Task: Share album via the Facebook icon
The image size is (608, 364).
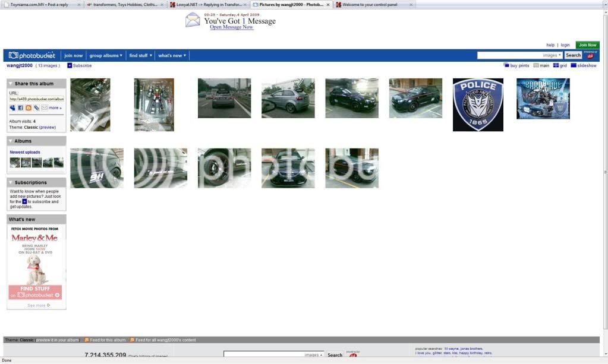Action: pyautogui.click(x=20, y=107)
